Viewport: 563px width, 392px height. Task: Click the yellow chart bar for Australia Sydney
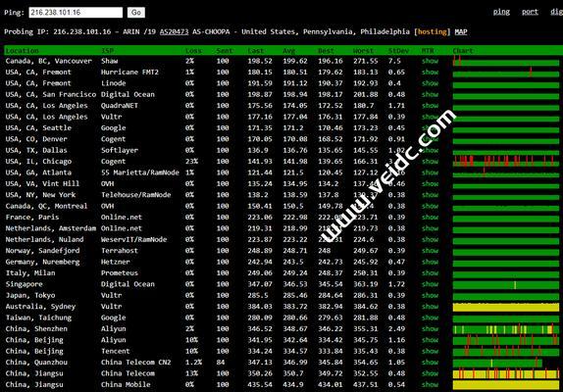505,307
